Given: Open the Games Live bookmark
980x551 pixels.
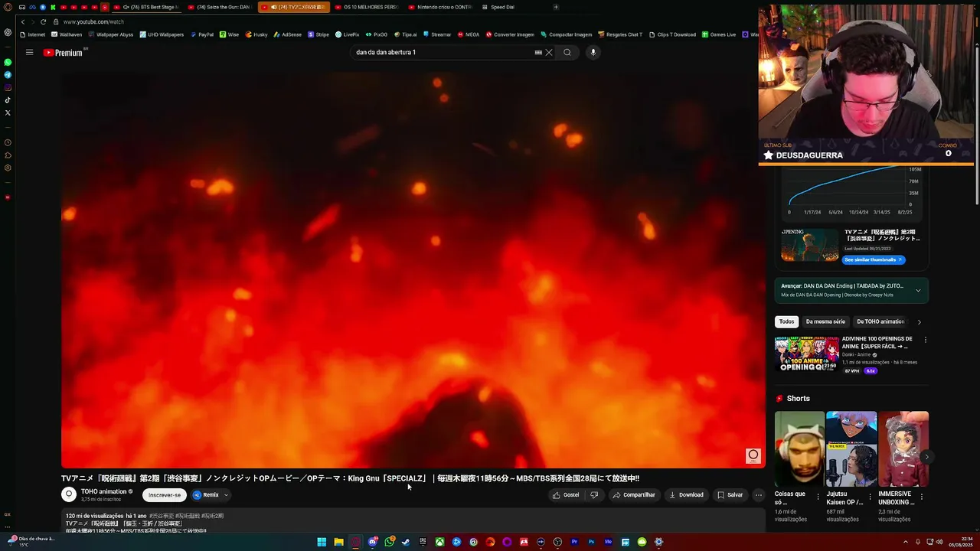Looking at the screenshot, I should click(719, 34).
